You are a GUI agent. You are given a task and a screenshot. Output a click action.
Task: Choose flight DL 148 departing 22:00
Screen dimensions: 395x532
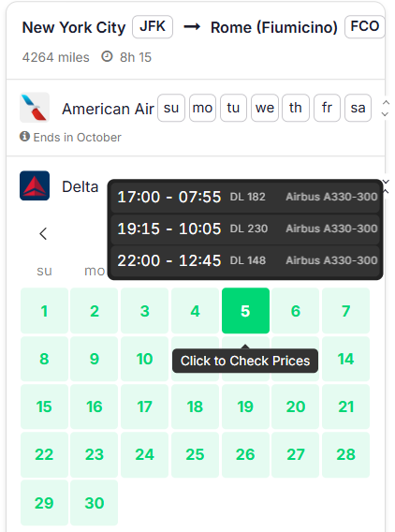(x=245, y=260)
